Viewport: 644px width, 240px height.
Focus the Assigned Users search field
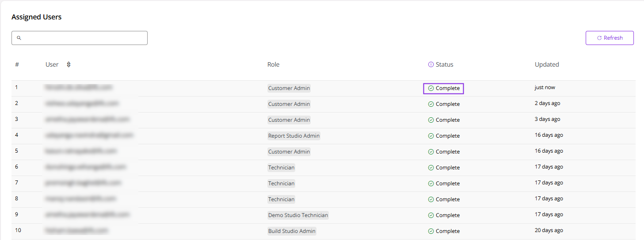pos(80,38)
